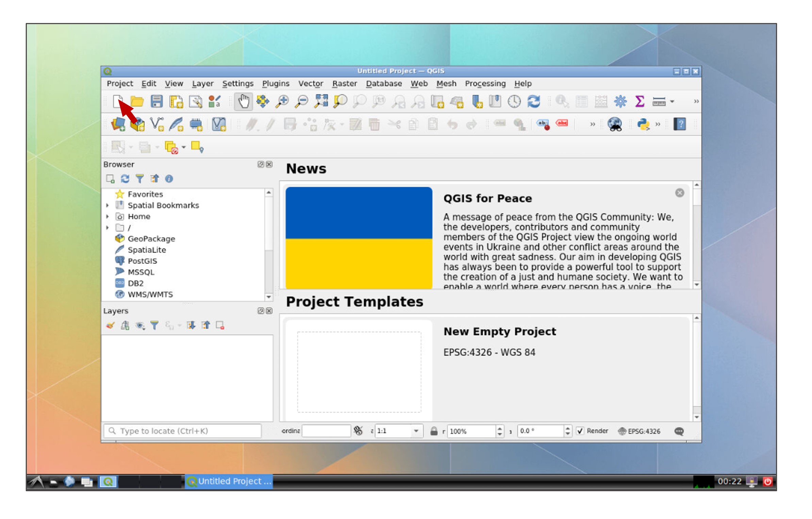Click the EPSG:4326 CRS button

tap(639, 431)
